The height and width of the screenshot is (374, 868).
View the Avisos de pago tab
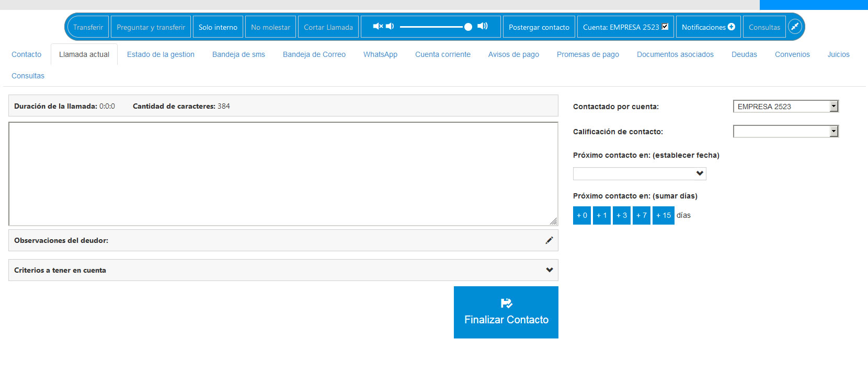pyautogui.click(x=513, y=54)
